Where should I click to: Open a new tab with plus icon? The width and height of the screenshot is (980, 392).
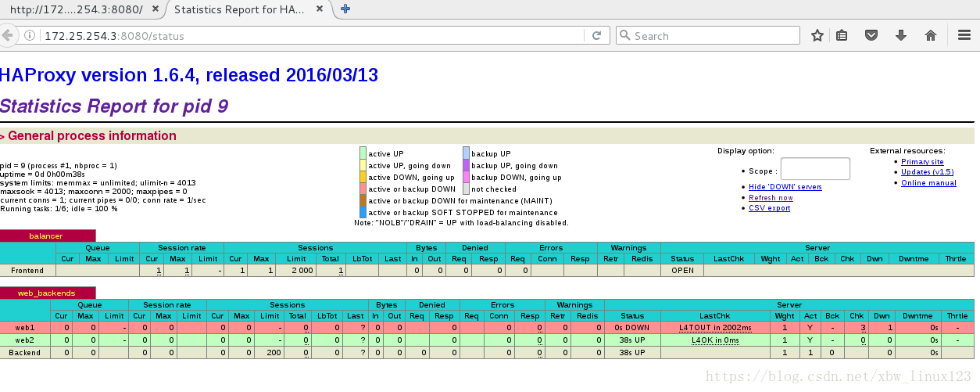pos(345,9)
